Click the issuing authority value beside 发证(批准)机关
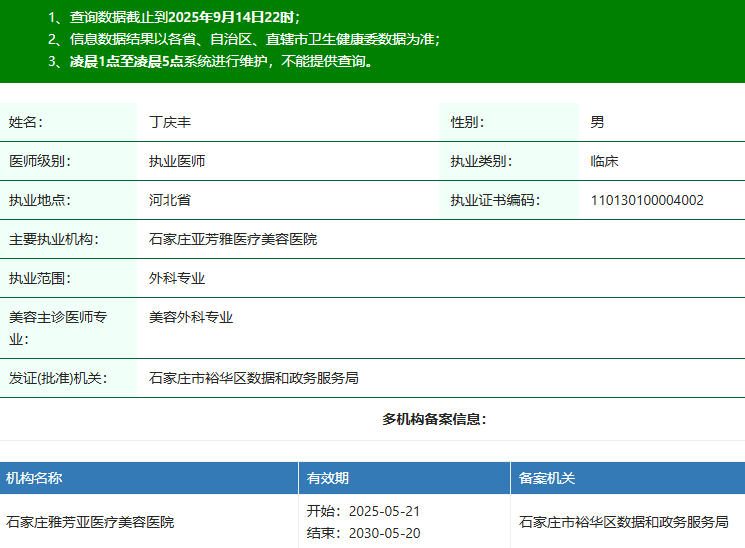This screenshot has width=745, height=548. coord(254,378)
